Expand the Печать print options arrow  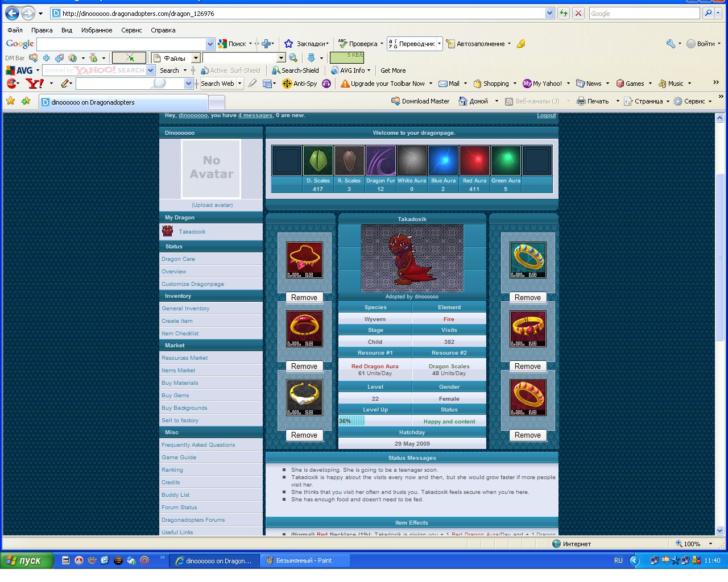coord(618,101)
